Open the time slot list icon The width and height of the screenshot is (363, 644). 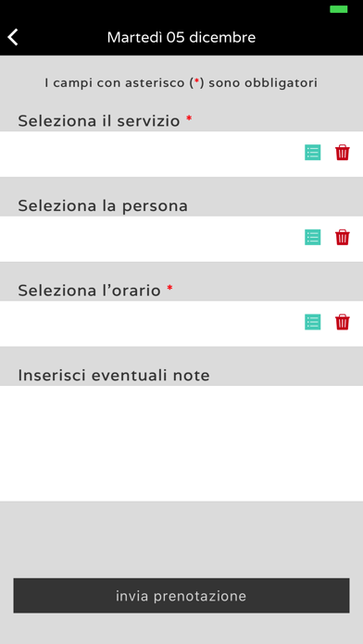312,322
